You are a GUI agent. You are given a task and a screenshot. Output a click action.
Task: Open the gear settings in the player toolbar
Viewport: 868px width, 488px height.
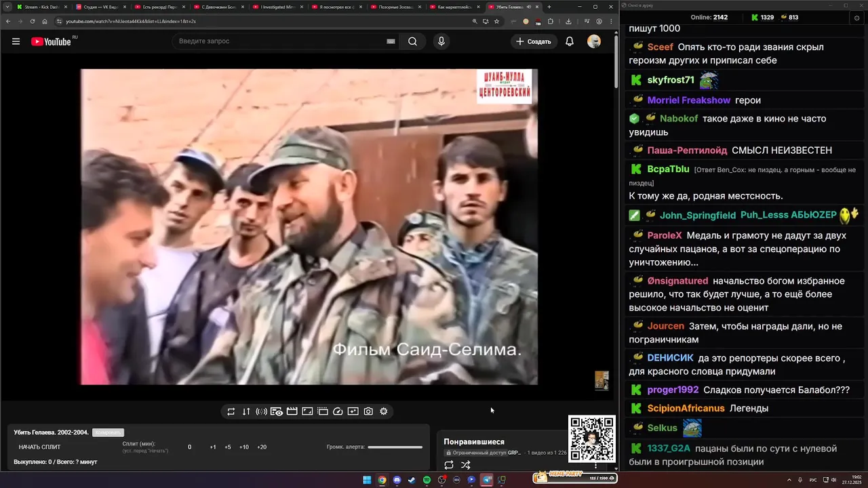(384, 411)
